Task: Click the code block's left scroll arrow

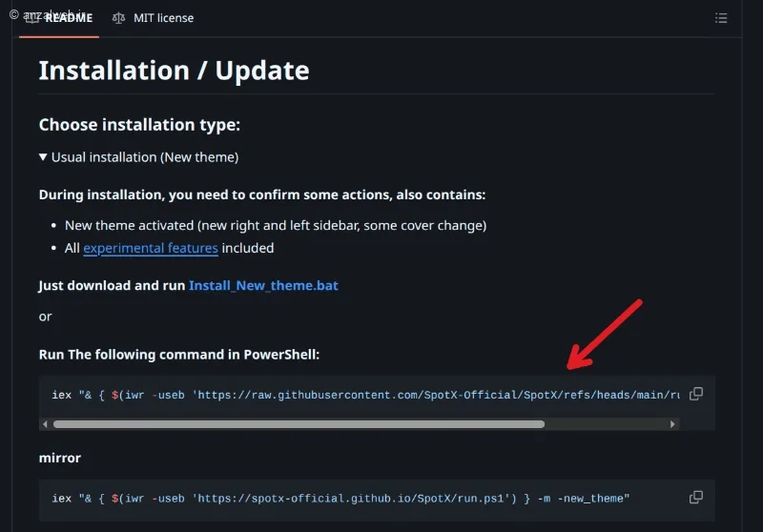Action: (45, 424)
